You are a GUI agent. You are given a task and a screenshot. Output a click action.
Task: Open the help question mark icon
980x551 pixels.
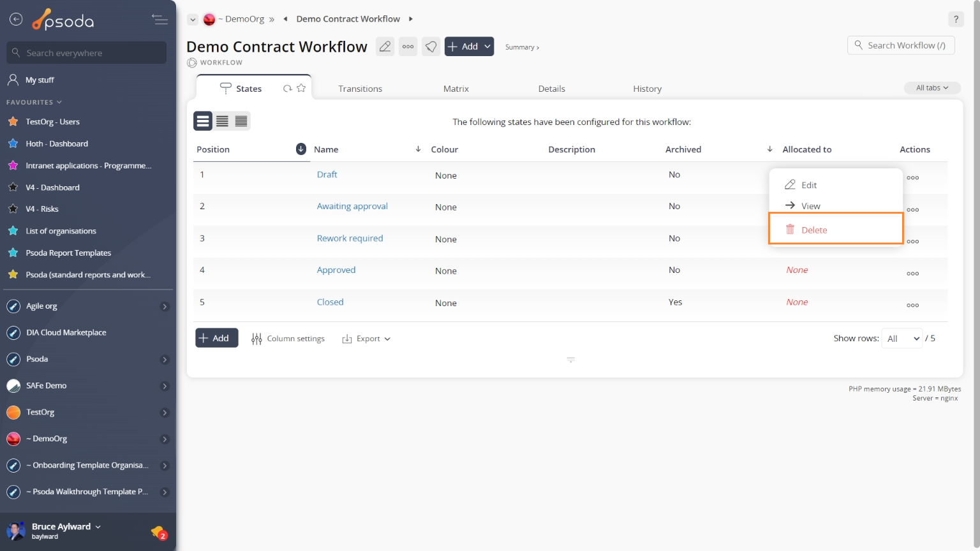pos(956,19)
